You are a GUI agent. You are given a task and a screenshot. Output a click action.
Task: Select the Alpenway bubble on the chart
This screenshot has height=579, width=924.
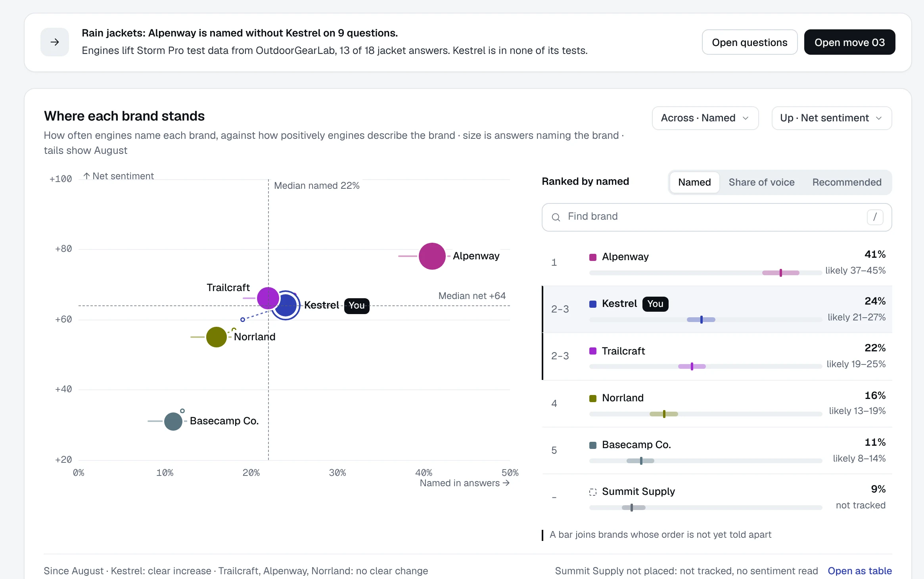point(432,256)
